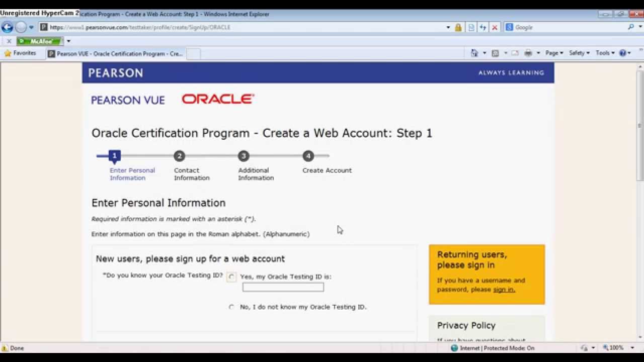Click the Oracle Testing ID text field
The width and height of the screenshot is (644, 362).
click(283, 287)
